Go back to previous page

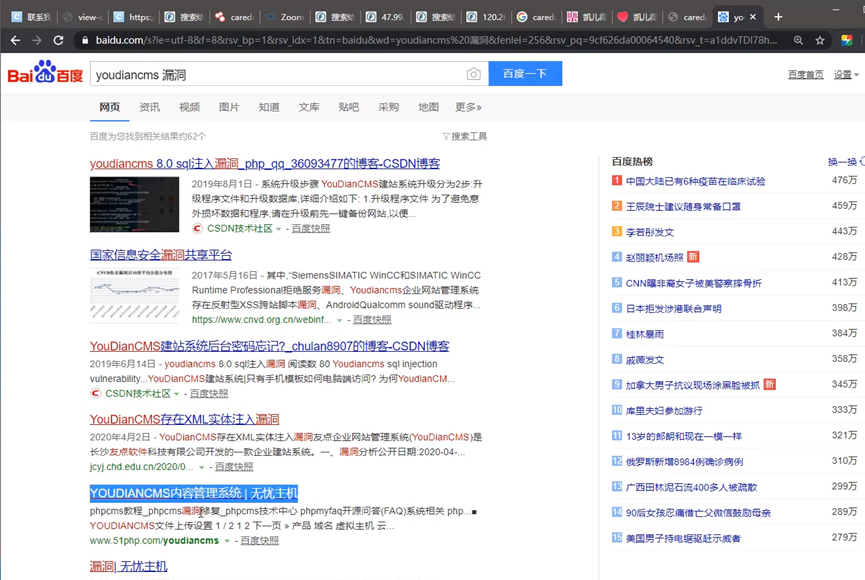point(15,40)
